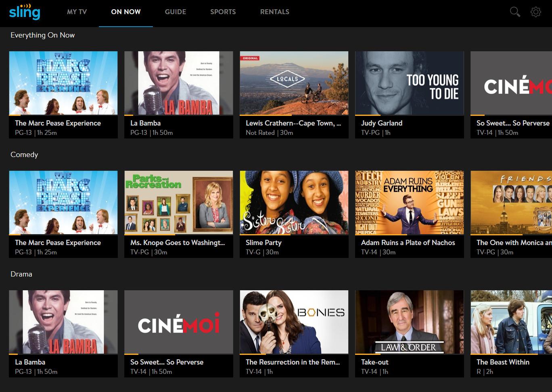Screen dimensions: 552x392
Task: Click 'So Sweet... So Perverse' in Everything On Now
Action: click(x=513, y=123)
